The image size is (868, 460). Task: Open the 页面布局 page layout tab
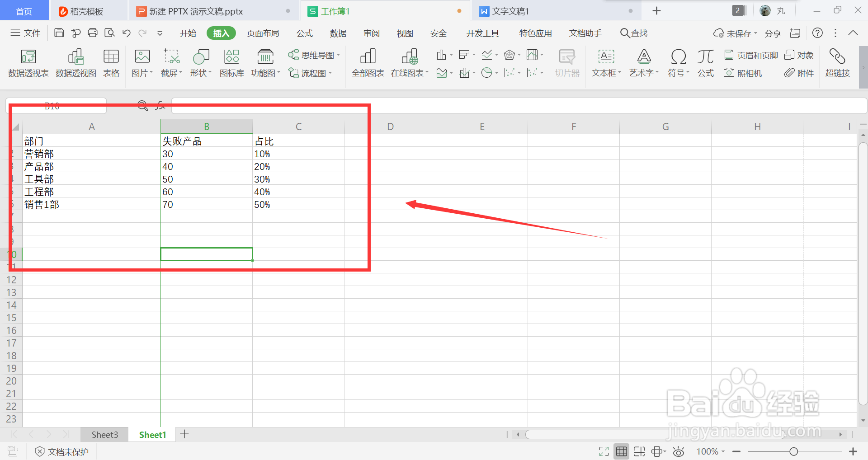(x=263, y=33)
